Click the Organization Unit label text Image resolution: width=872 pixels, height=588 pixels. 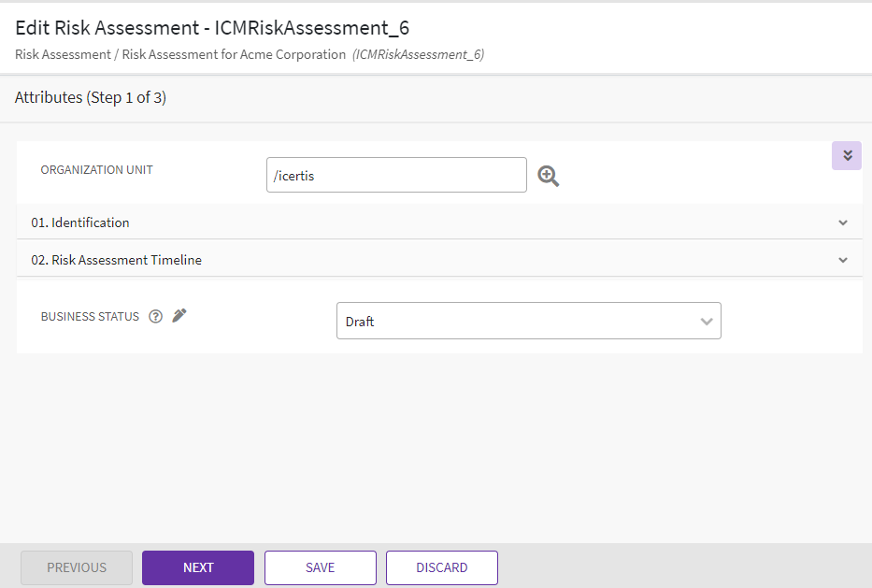(96, 170)
